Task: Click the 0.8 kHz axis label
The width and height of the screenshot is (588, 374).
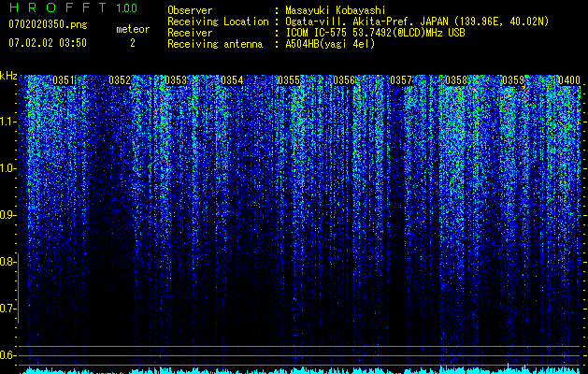Action: pos(7,262)
